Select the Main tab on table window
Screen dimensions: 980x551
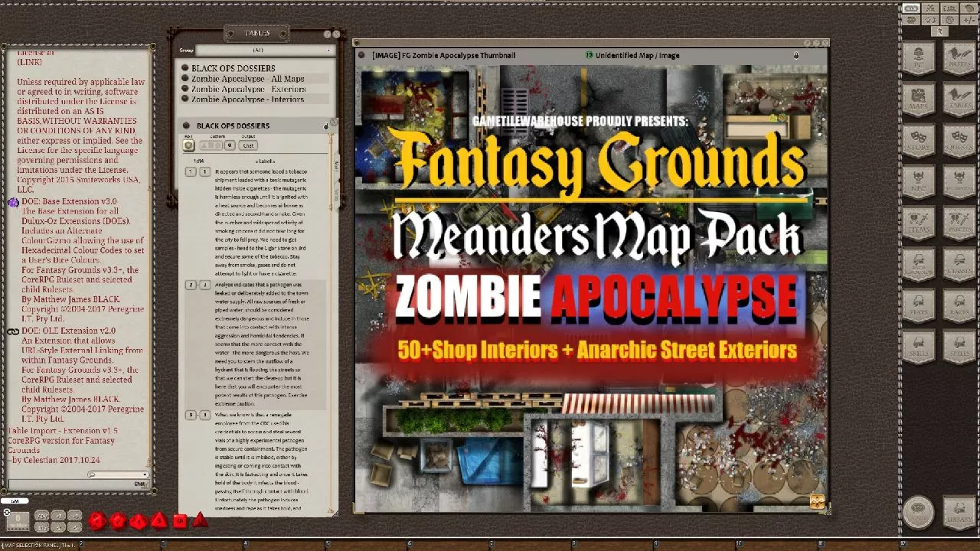tap(336, 165)
